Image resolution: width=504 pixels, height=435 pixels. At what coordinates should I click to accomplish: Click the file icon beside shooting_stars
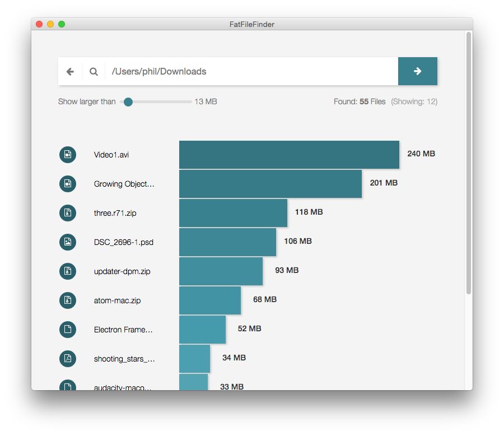67,359
